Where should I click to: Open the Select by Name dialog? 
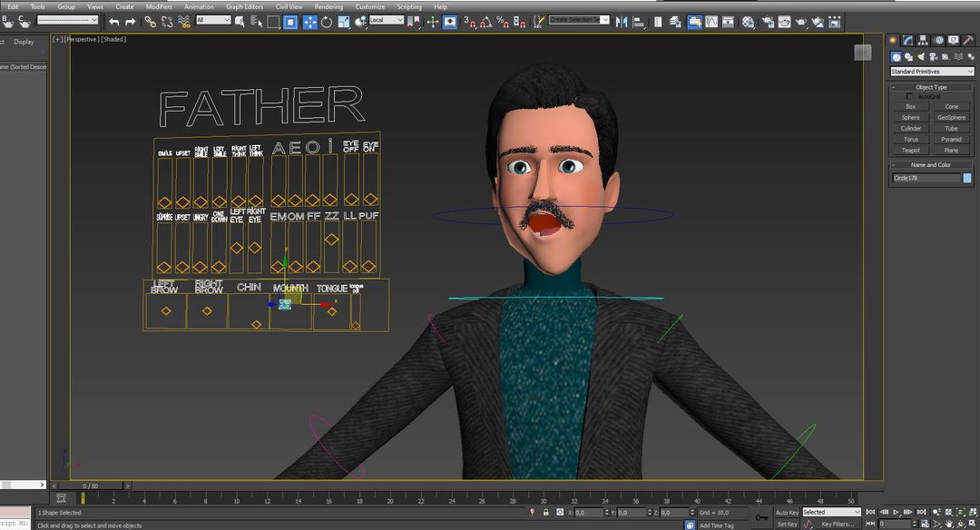pyautogui.click(x=254, y=21)
